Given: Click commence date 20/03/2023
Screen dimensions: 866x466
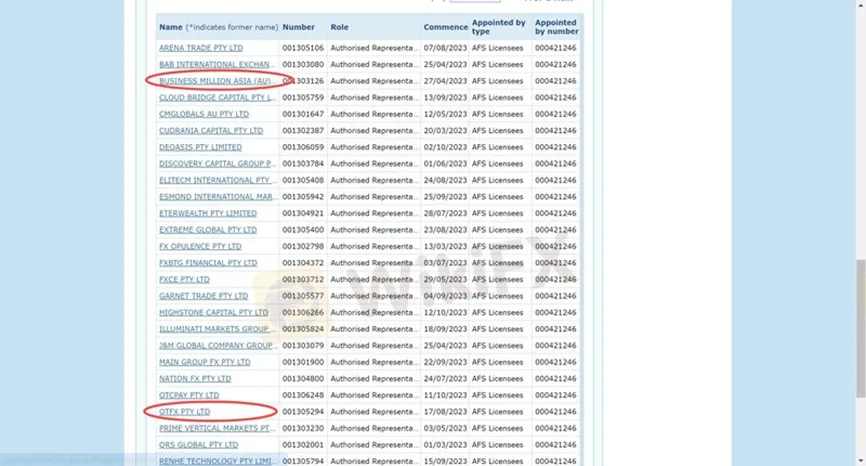Looking at the screenshot, I should click(445, 131).
